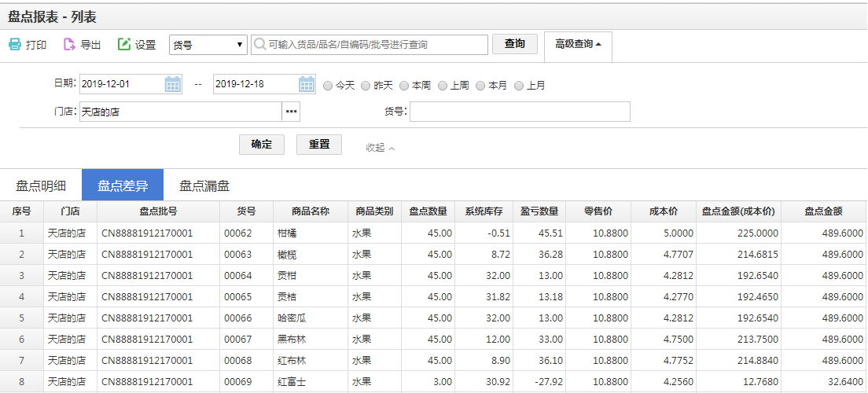Select the 昨天 radio option
The image size is (868, 393).
366,86
